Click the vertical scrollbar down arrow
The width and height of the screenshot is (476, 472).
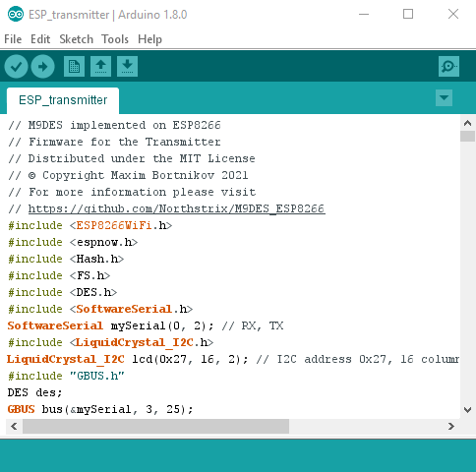tap(468, 409)
